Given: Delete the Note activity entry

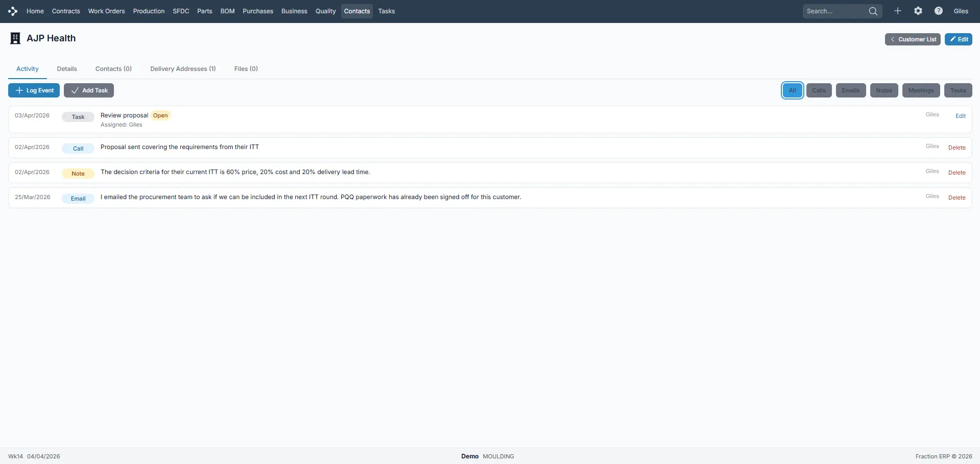Looking at the screenshot, I should [957, 173].
